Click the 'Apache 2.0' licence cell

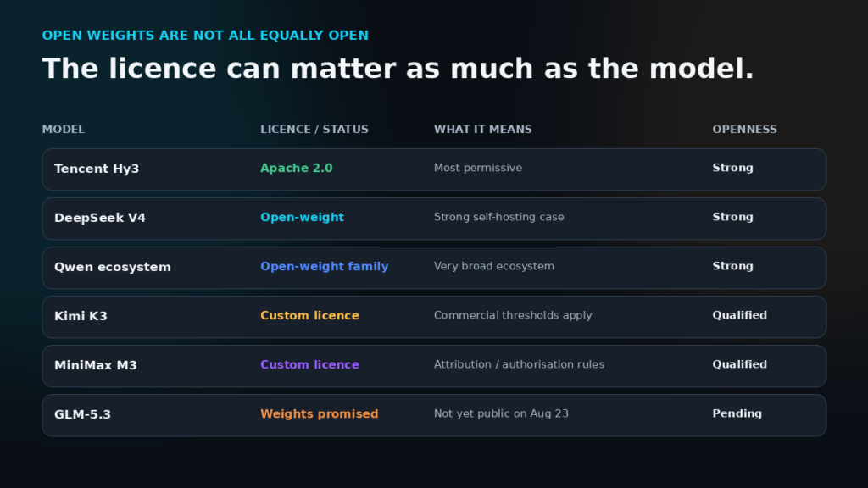(297, 169)
